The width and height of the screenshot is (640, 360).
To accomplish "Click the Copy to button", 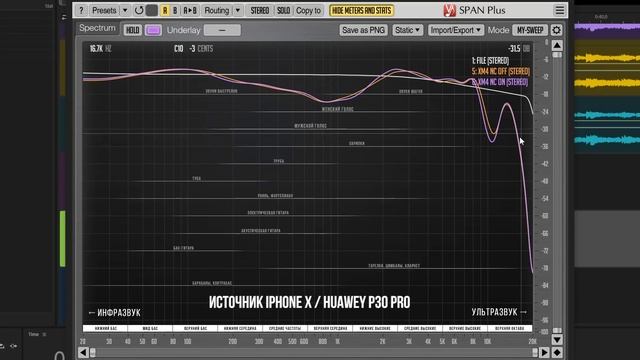I will (308, 10).
